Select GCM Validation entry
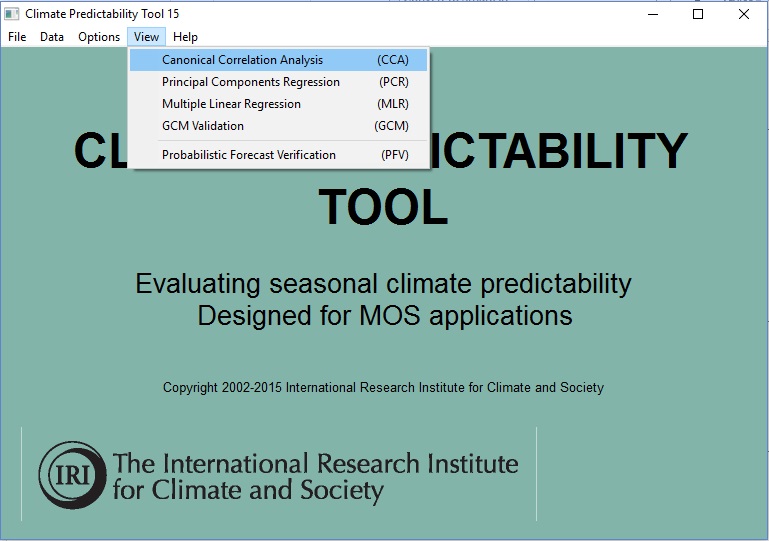Image resolution: width=769 pixels, height=541 pixels. pyautogui.click(x=278, y=126)
